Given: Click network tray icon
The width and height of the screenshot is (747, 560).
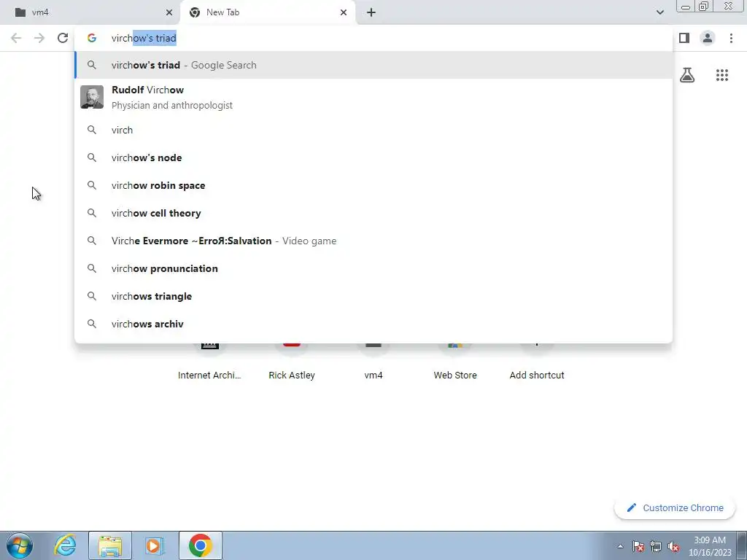Looking at the screenshot, I should tap(656, 546).
